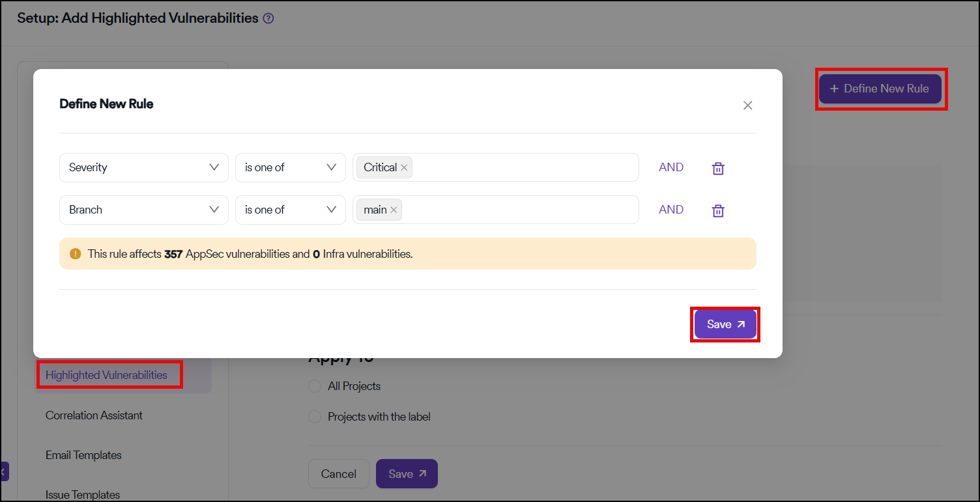Delete the Severity rule row with trash icon
980x502 pixels.
[717, 169]
